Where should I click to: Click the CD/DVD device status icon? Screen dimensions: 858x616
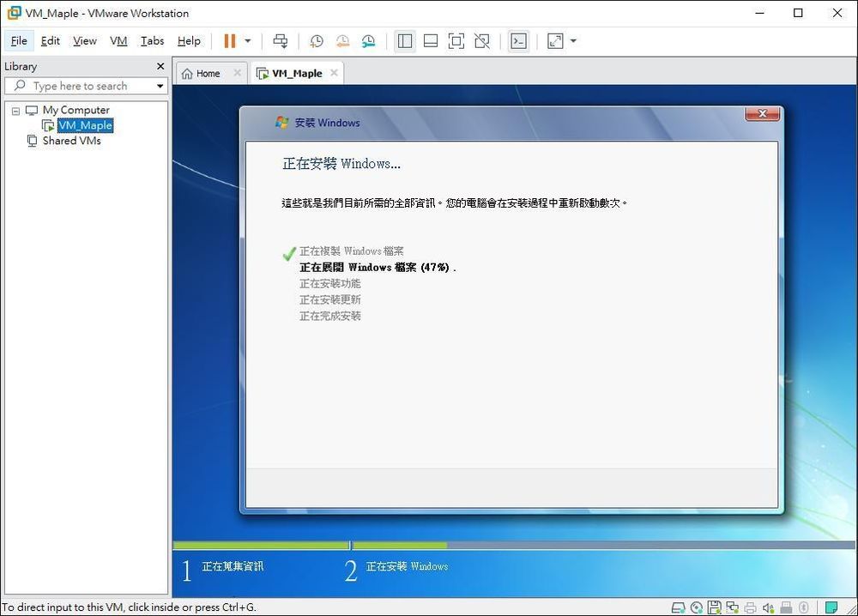click(x=696, y=607)
